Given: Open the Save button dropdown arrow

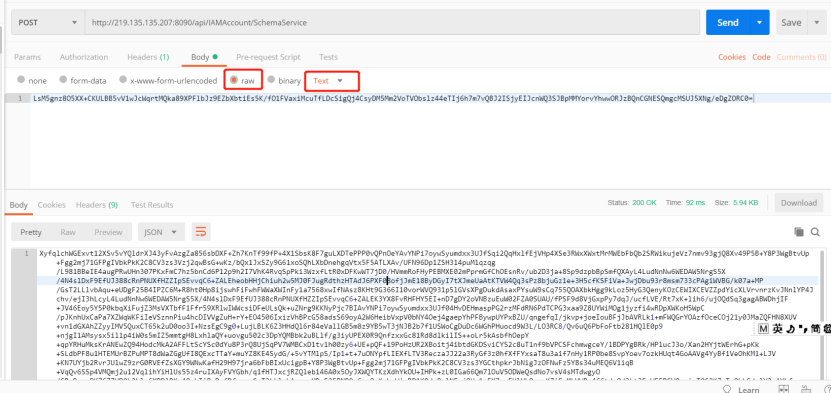Looking at the screenshot, I should 816,22.
